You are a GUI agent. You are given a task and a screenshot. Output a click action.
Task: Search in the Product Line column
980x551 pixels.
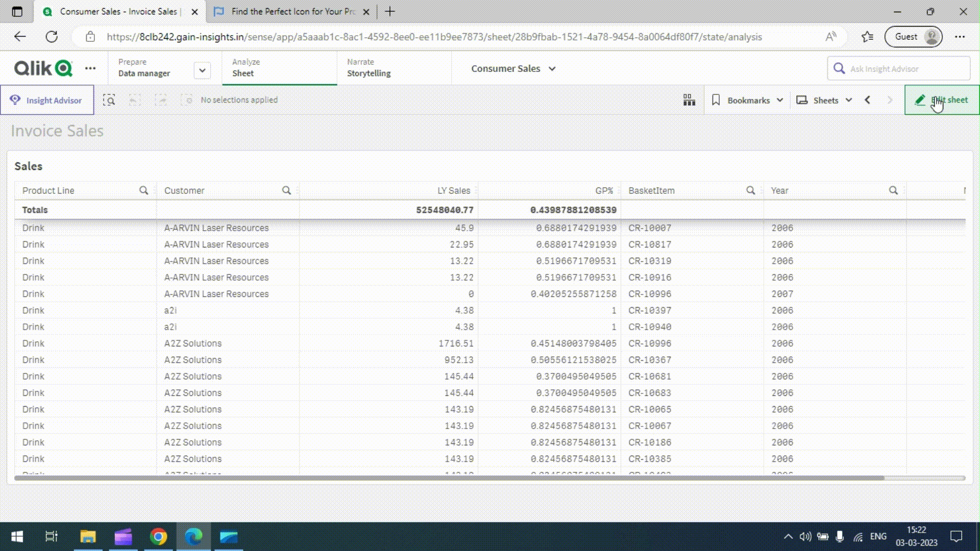[x=144, y=190]
